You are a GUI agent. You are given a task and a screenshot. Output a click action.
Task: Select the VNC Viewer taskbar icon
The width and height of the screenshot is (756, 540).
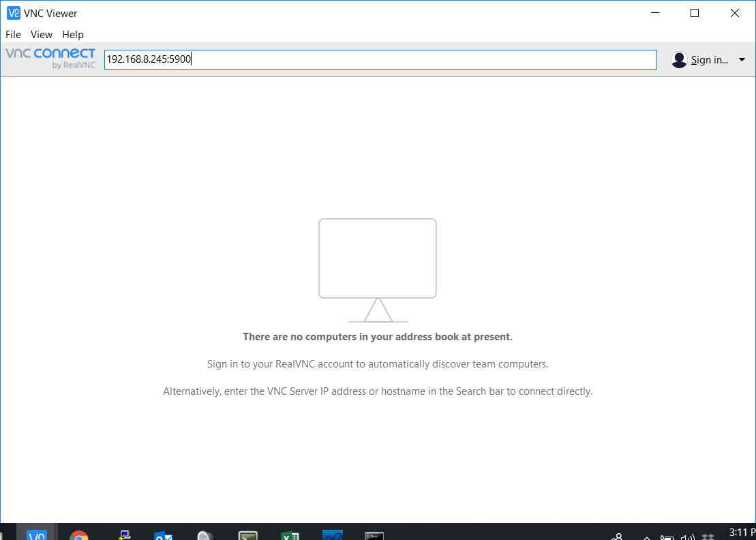click(x=36, y=534)
